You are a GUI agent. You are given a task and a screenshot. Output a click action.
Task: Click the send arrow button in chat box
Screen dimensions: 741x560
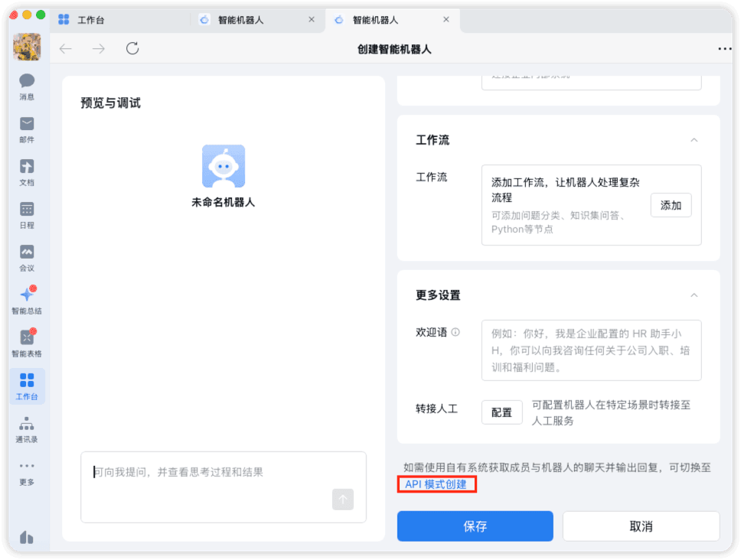click(343, 499)
